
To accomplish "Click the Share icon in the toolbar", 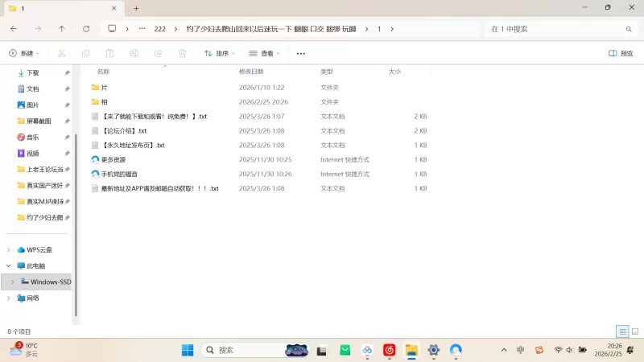I will coord(158,53).
